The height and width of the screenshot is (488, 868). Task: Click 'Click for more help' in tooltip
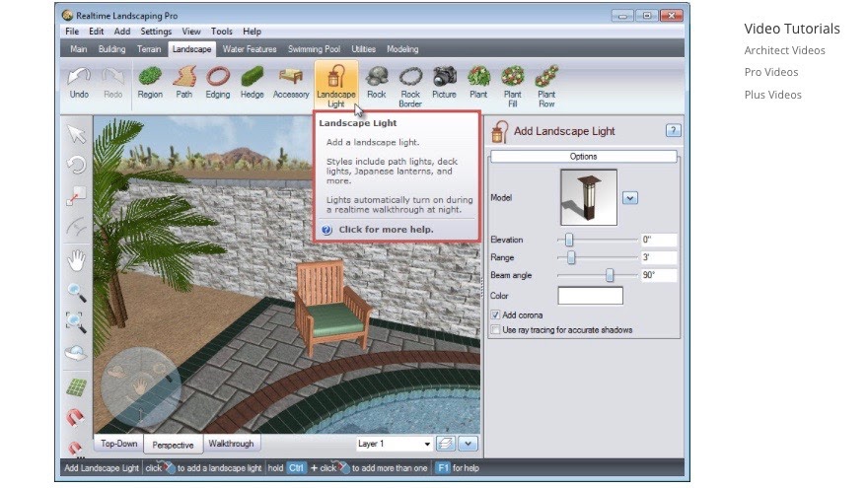click(x=386, y=230)
